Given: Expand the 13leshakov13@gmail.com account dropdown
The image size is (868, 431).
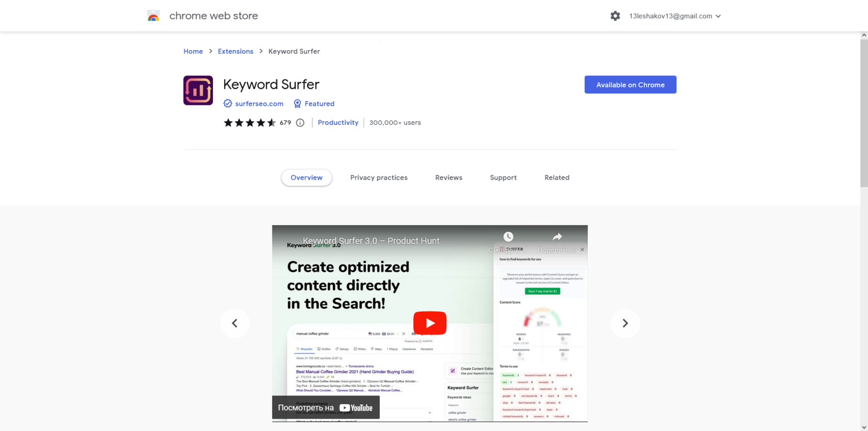Looking at the screenshot, I should (x=675, y=16).
